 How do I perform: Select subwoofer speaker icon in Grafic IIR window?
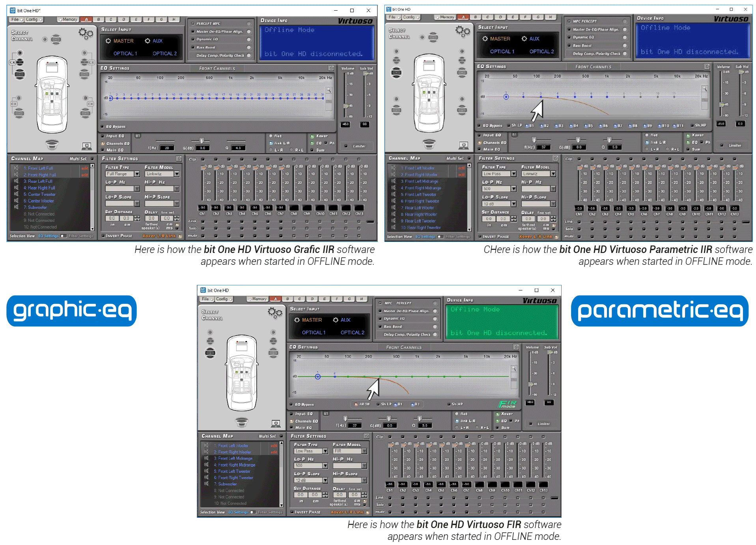coord(52,144)
